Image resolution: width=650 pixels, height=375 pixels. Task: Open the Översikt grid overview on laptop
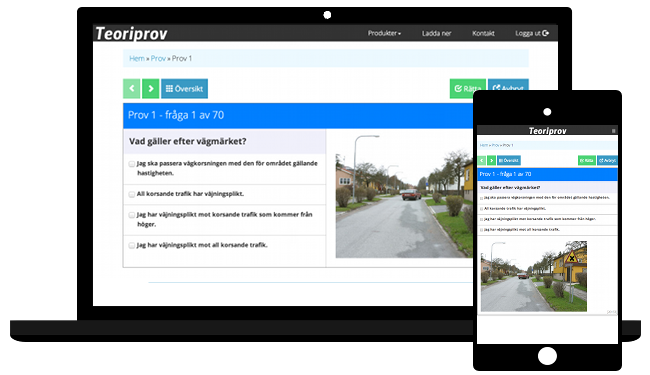[184, 88]
